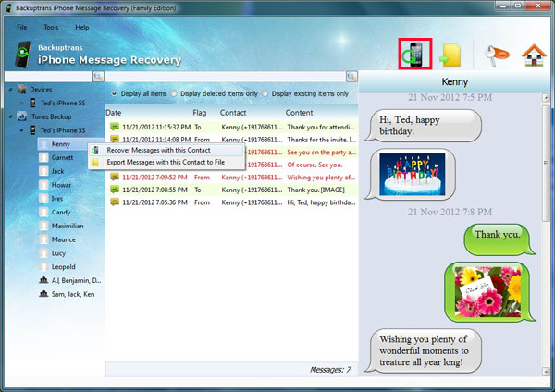Sort by the Date column header
Viewport: 555px width, 392px height.
[113, 113]
